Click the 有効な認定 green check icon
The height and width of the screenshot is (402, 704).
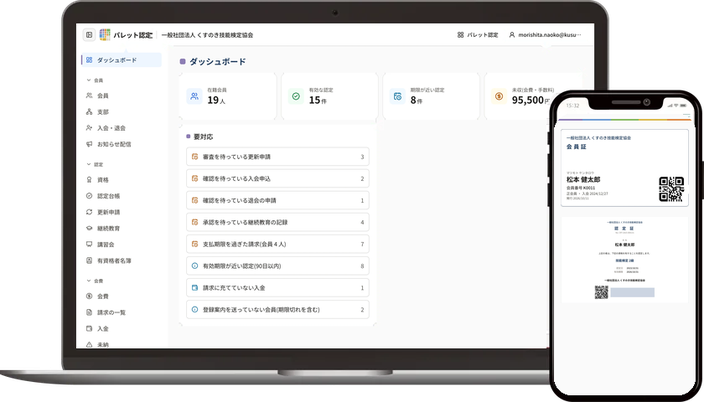[296, 96]
